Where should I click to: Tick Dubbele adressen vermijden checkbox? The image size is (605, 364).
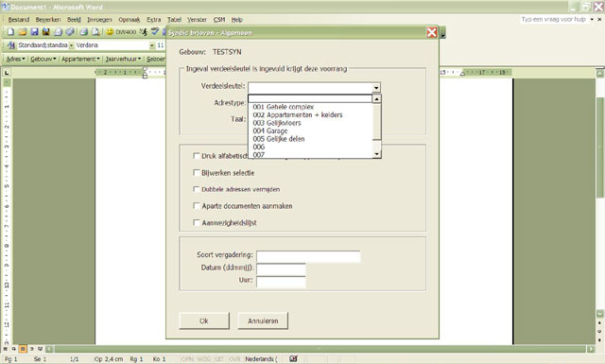click(x=197, y=189)
